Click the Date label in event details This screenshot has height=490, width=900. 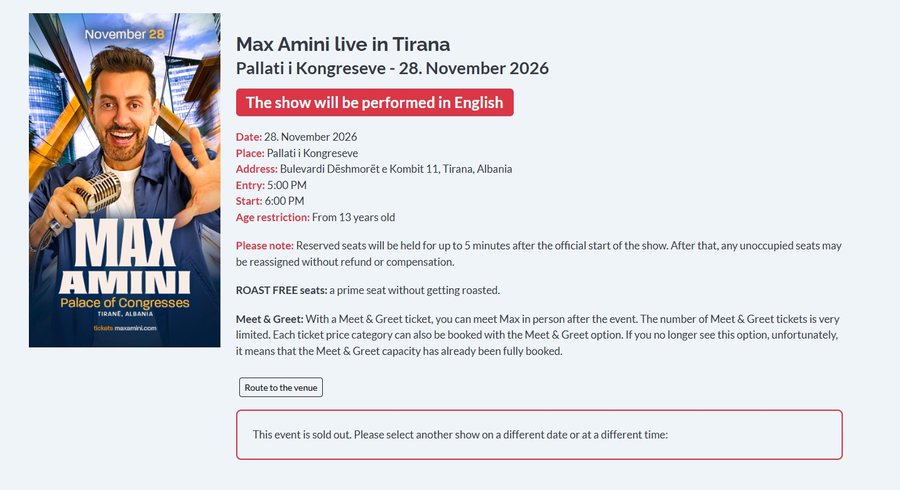pos(249,137)
